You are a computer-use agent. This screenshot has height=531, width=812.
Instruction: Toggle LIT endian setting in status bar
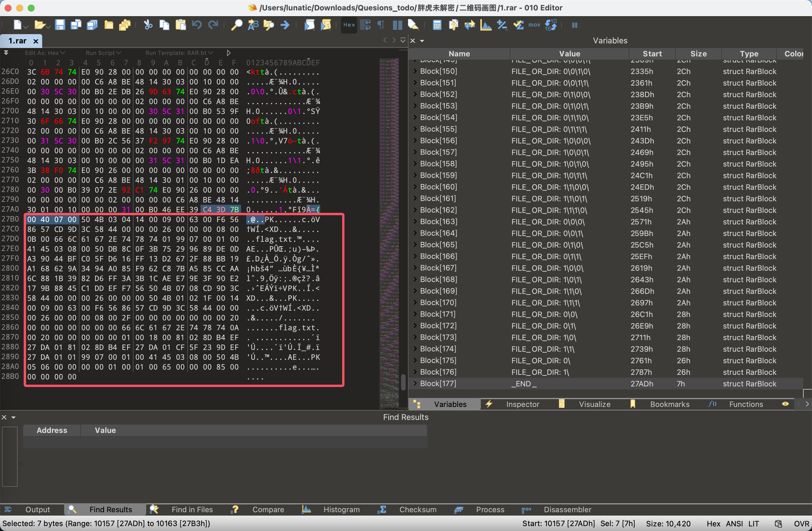point(754,523)
